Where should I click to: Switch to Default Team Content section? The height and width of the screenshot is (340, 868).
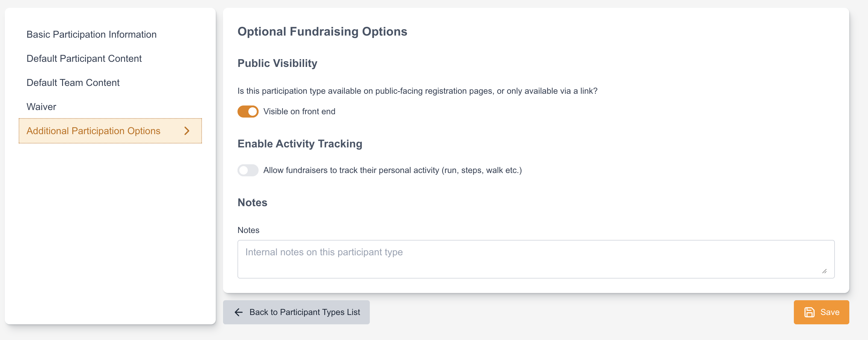(x=73, y=83)
